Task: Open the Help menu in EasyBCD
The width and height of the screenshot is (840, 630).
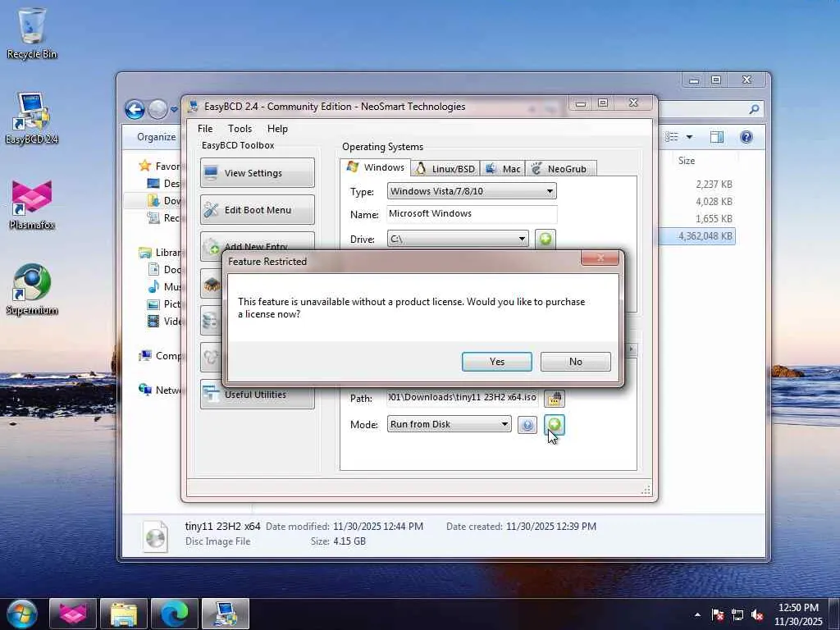Action: [x=277, y=129]
